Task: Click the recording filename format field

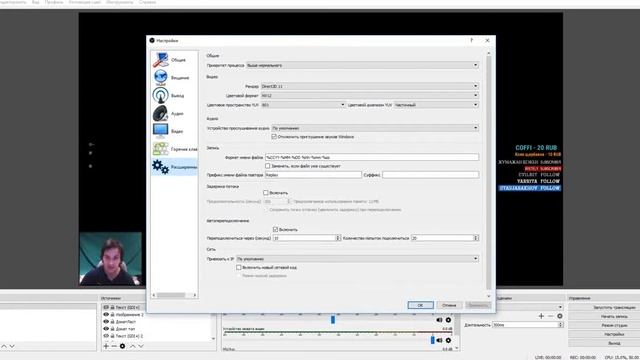Action: click(x=372, y=157)
